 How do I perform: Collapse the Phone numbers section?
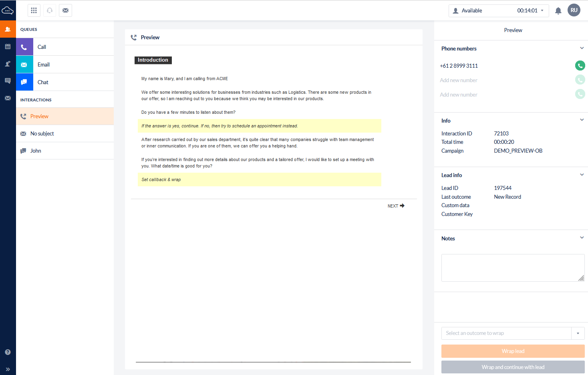[582, 48]
